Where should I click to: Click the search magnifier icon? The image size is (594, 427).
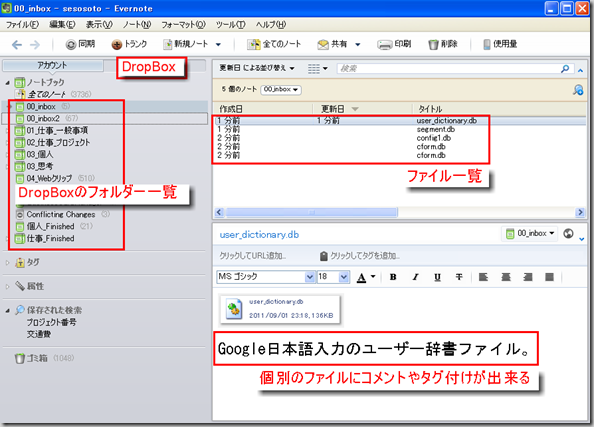[565, 69]
